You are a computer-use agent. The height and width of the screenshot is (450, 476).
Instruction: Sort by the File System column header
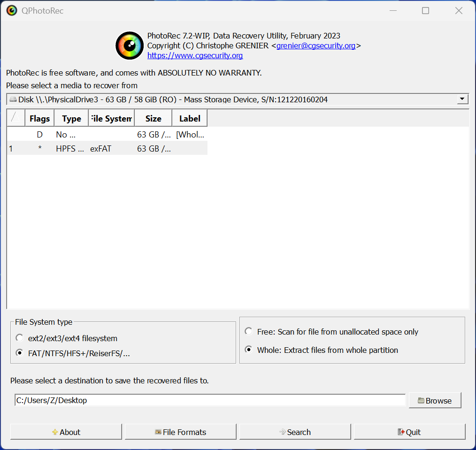tap(111, 118)
